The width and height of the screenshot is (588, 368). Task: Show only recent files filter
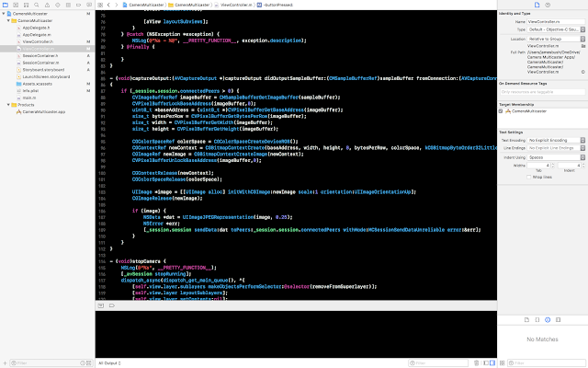coord(83,363)
